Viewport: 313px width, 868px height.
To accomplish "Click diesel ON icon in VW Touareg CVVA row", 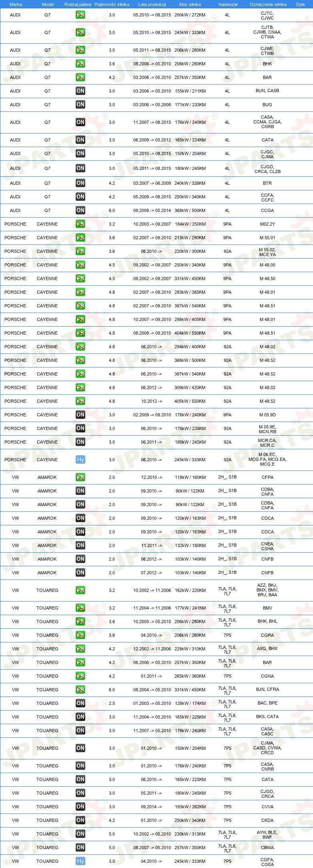I will click(x=80, y=807).
